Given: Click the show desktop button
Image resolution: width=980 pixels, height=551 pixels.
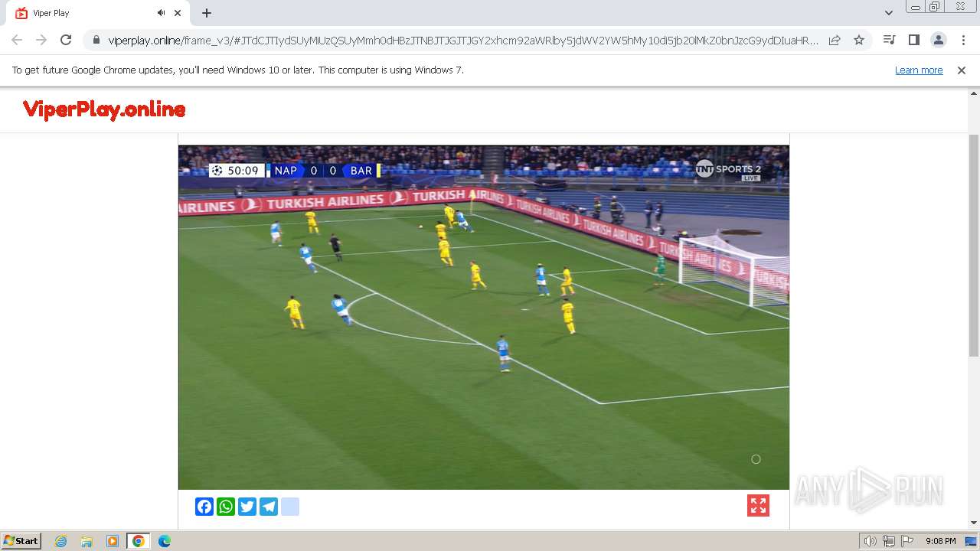Looking at the screenshot, I should [971, 541].
